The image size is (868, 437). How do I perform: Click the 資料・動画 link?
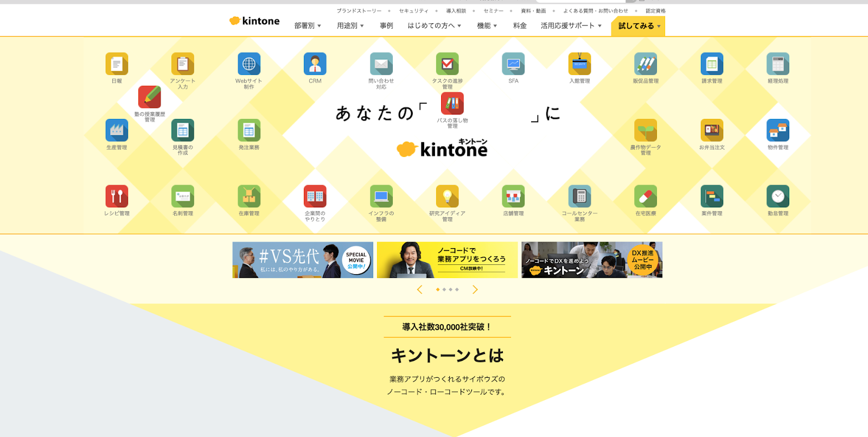click(x=534, y=11)
